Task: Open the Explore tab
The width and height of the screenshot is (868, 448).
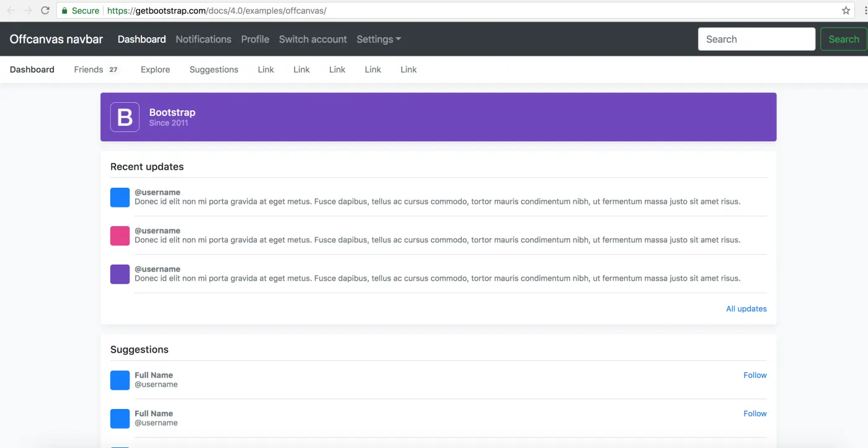Action: click(155, 69)
